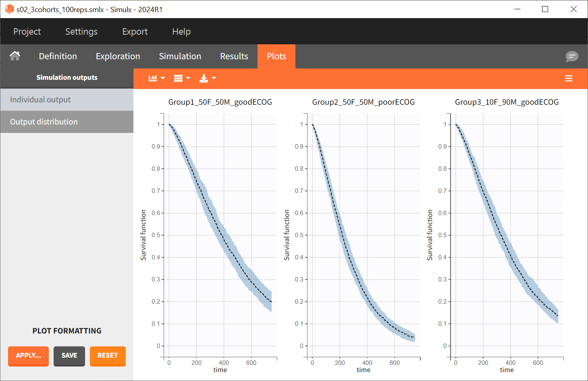Open the Project menu

[x=27, y=31]
